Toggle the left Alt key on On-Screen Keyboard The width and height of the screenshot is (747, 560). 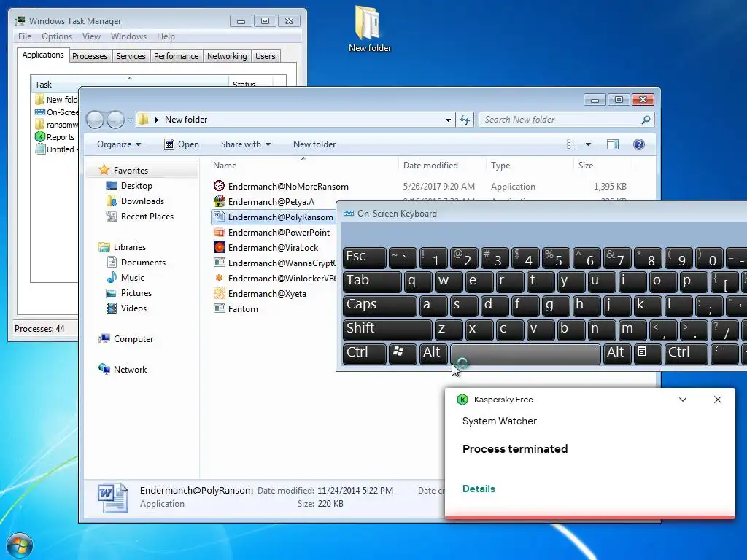click(433, 353)
